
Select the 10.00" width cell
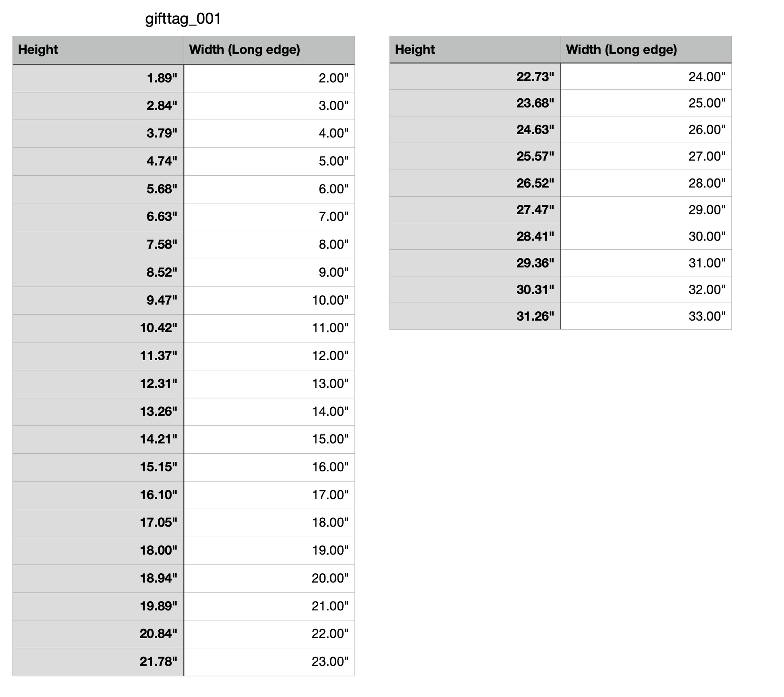[269, 300]
